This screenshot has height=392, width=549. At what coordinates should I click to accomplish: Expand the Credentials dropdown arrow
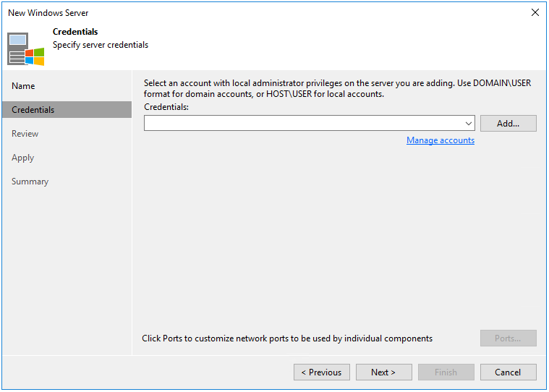[469, 124]
